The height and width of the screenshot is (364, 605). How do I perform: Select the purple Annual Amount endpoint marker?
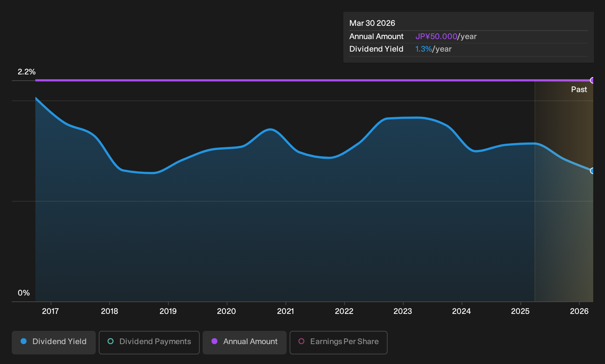(x=592, y=80)
